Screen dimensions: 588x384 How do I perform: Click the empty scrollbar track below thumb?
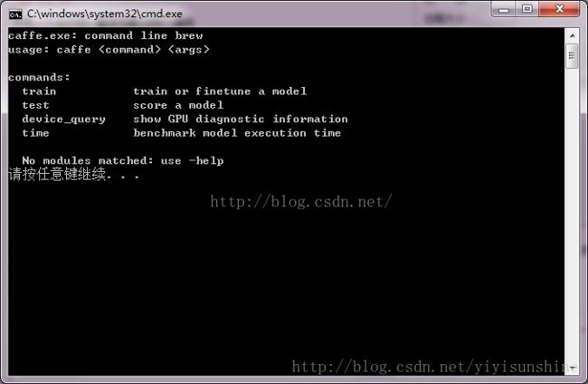point(573,214)
